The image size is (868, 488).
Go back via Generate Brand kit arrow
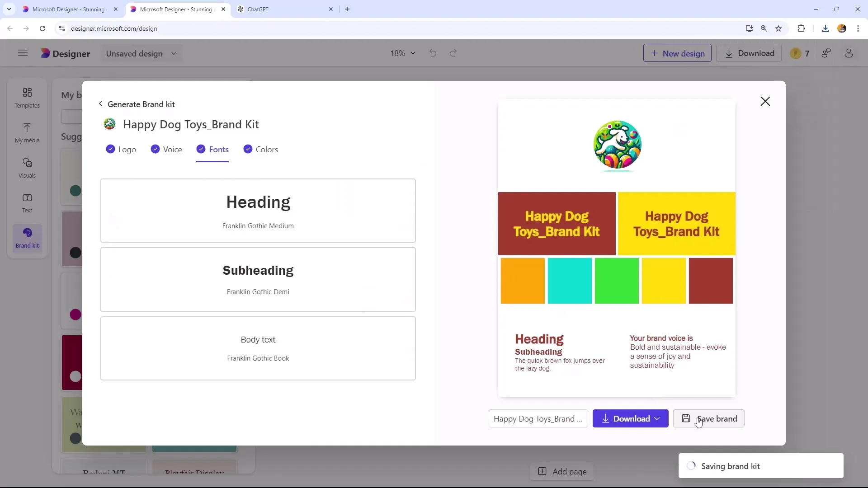coord(100,104)
